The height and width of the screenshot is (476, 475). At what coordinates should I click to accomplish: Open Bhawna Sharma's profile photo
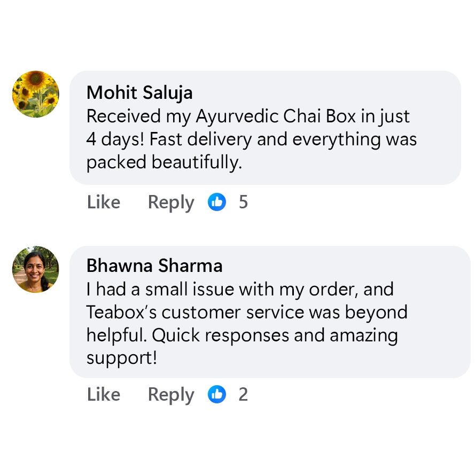click(x=36, y=269)
